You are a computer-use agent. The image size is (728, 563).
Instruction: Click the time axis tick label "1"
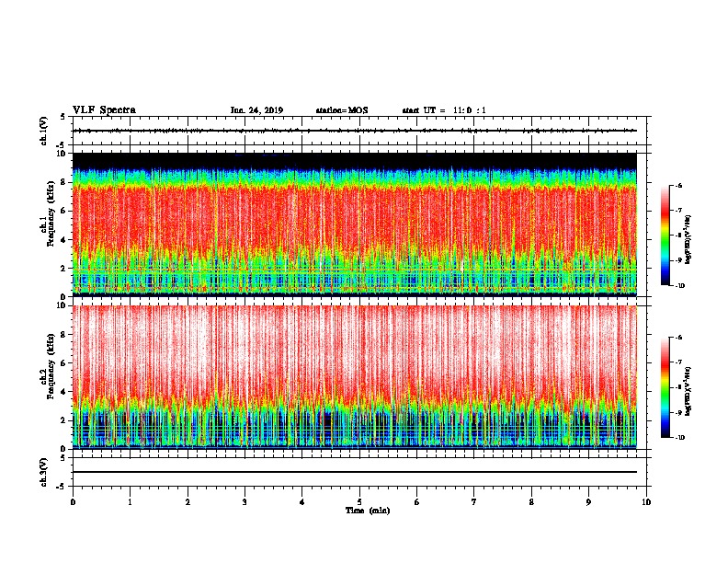tap(131, 502)
